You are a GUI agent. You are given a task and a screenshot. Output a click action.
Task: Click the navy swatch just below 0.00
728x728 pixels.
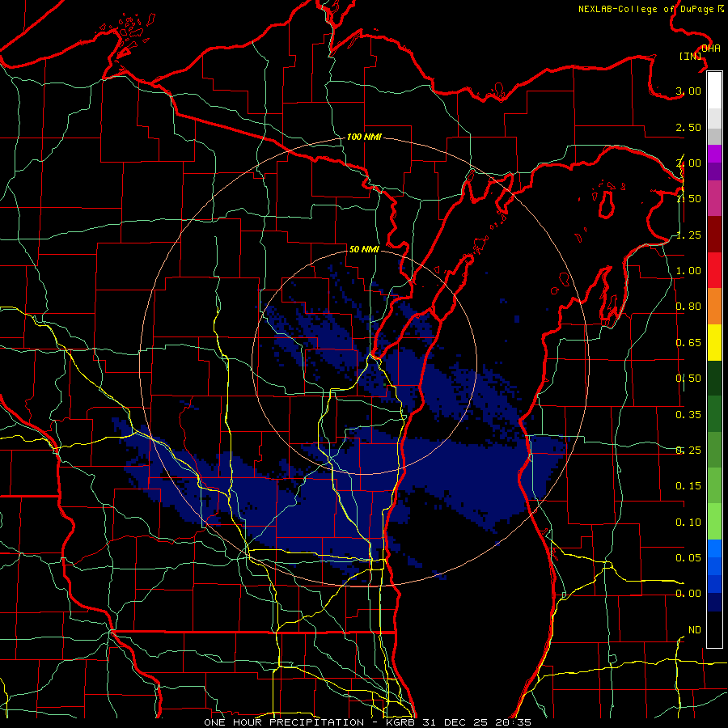tap(714, 603)
